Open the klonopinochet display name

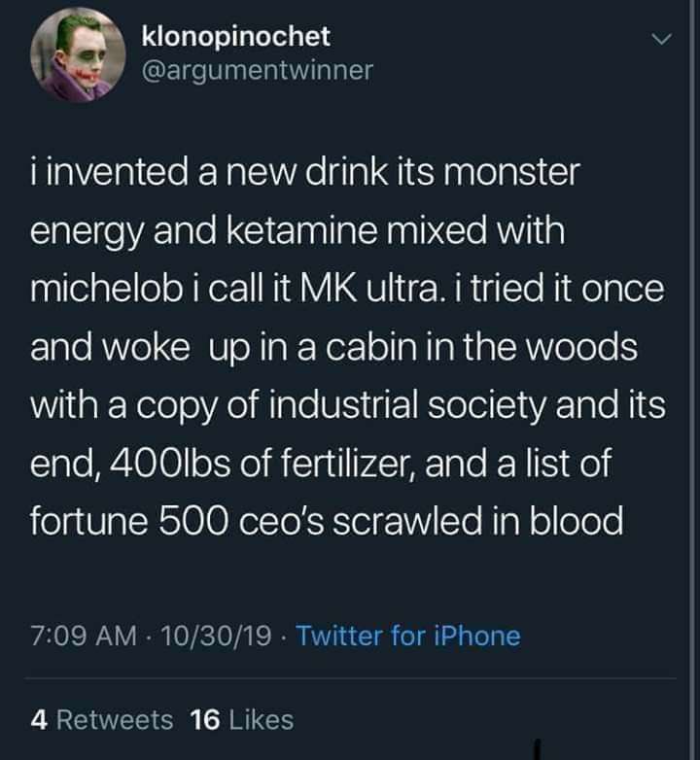[x=236, y=37]
